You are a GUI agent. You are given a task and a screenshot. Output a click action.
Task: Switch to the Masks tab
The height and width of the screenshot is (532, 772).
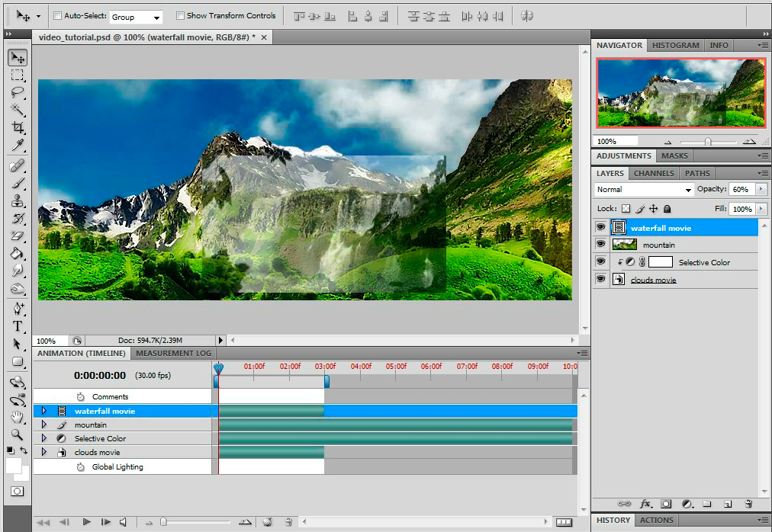[674, 156]
